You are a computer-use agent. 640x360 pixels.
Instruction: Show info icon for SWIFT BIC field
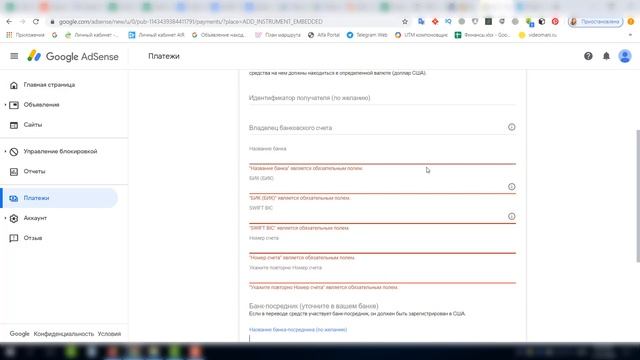(511, 216)
